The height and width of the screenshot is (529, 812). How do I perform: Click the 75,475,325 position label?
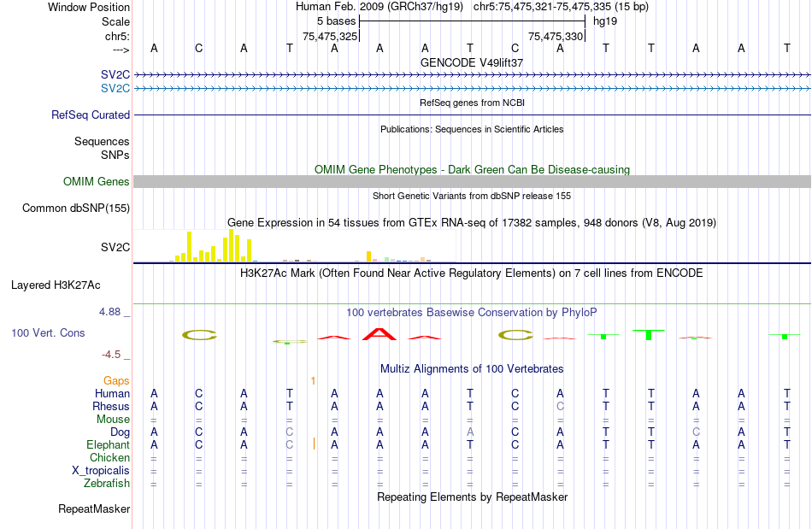[x=330, y=36]
